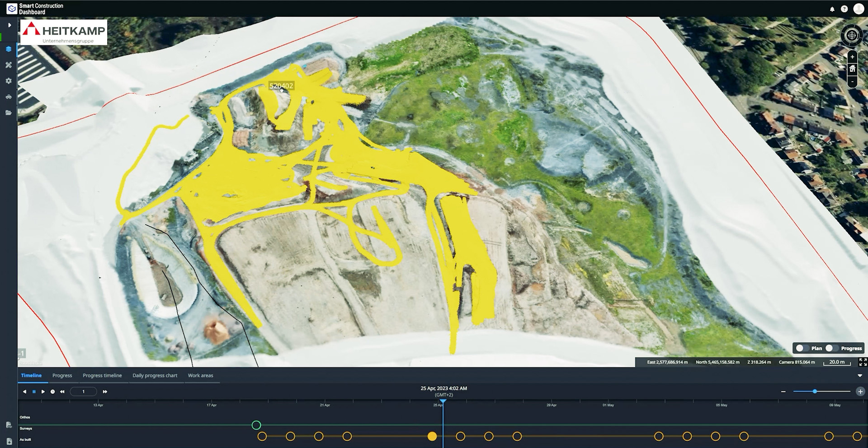This screenshot has height=448, width=868.
Task: Click the timeline zoom slider handle
Action: (815, 392)
